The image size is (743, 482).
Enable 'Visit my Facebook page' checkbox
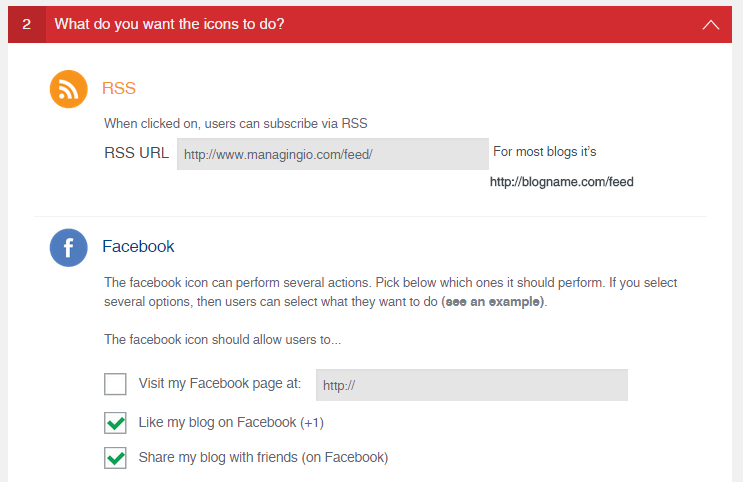point(116,384)
